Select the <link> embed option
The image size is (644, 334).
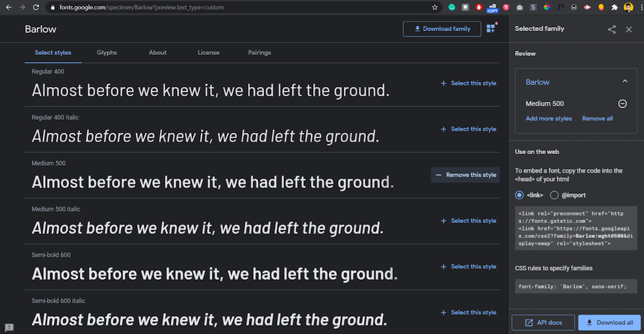click(520, 195)
